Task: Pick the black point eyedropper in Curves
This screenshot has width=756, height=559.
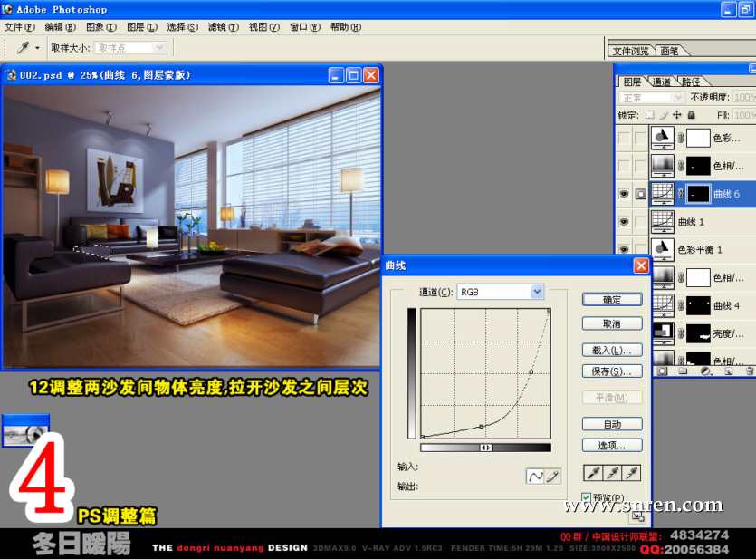Action: coord(593,473)
